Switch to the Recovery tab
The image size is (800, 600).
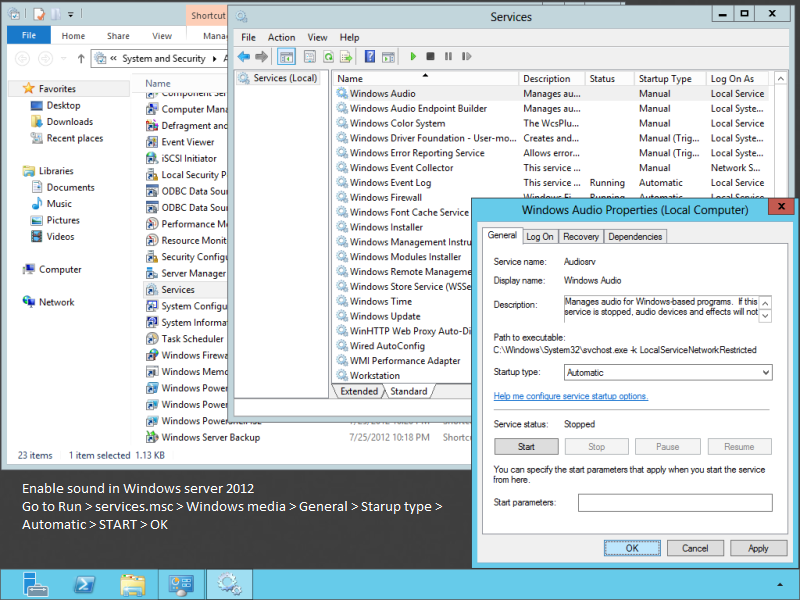[581, 237]
